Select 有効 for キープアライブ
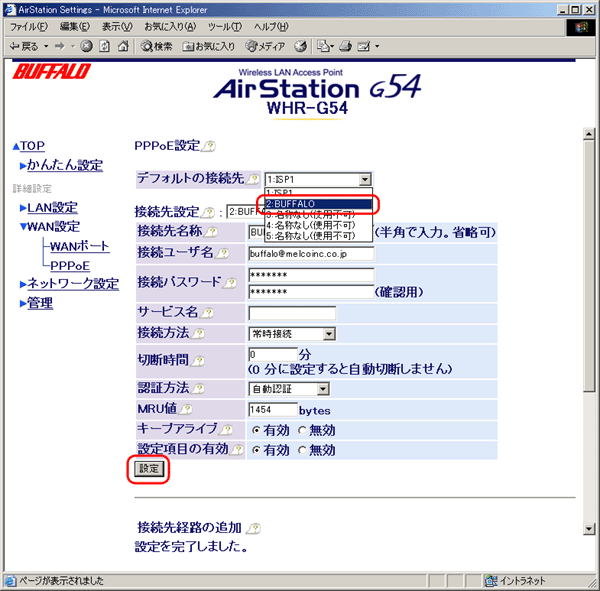 [256, 430]
